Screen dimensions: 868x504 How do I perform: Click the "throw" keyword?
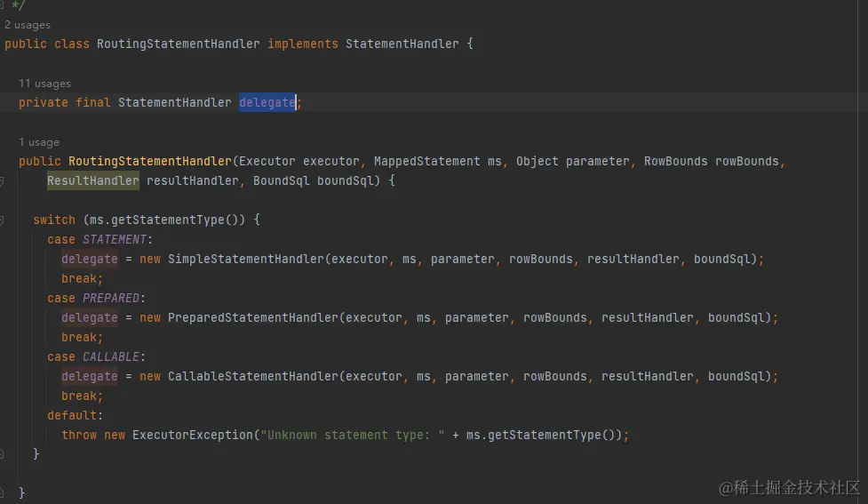point(79,435)
